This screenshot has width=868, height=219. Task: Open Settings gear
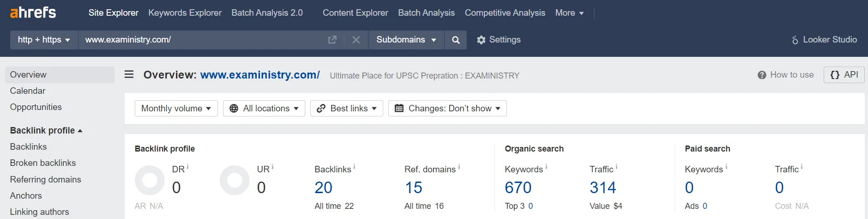[x=499, y=40]
